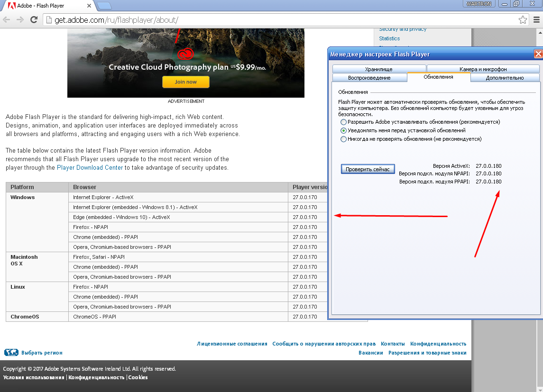Click the world map region icon
The width and height of the screenshot is (543, 392).
(x=11, y=353)
